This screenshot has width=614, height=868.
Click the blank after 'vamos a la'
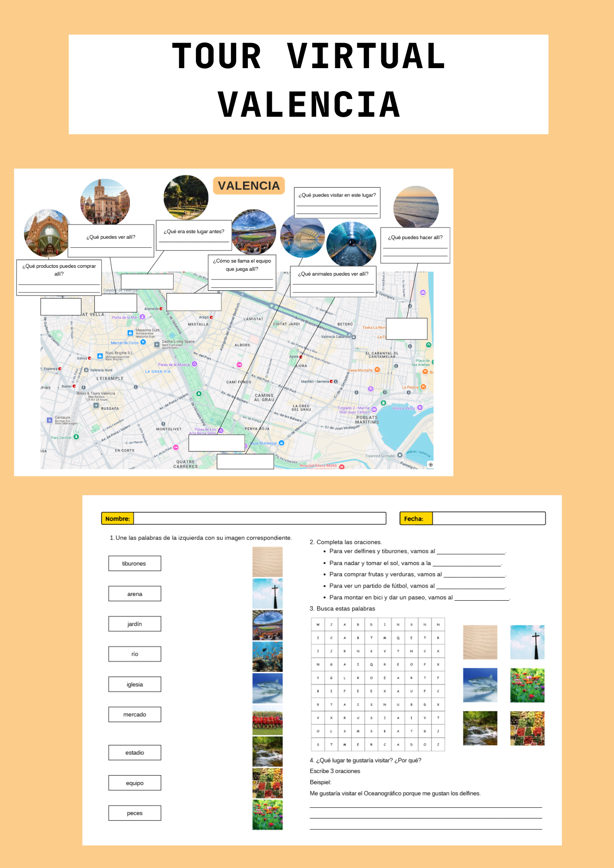click(467, 564)
